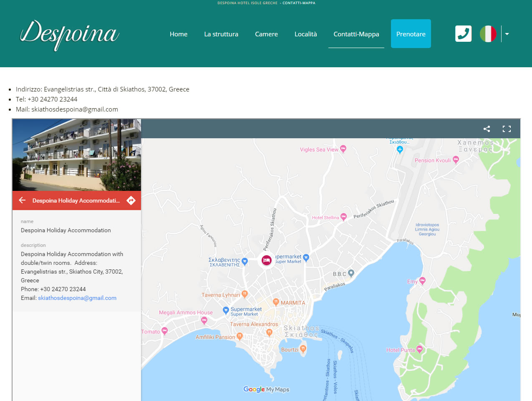
Task: Go to the Camere page
Action: pyautogui.click(x=266, y=34)
